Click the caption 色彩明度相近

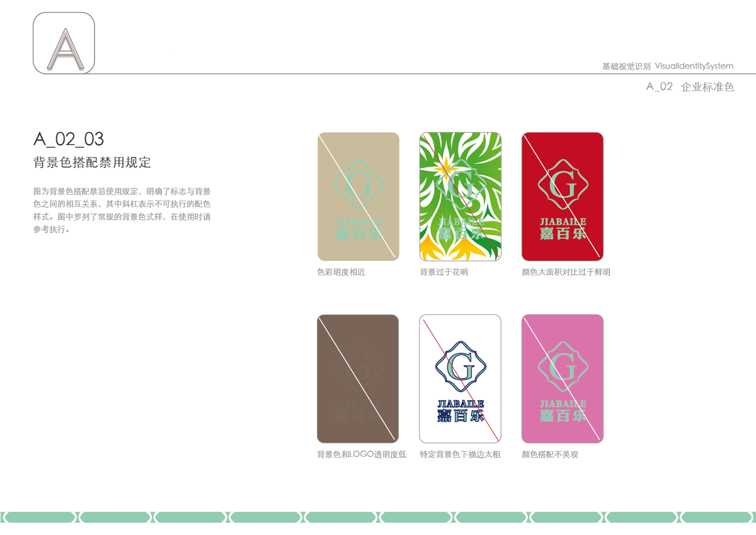point(341,272)
